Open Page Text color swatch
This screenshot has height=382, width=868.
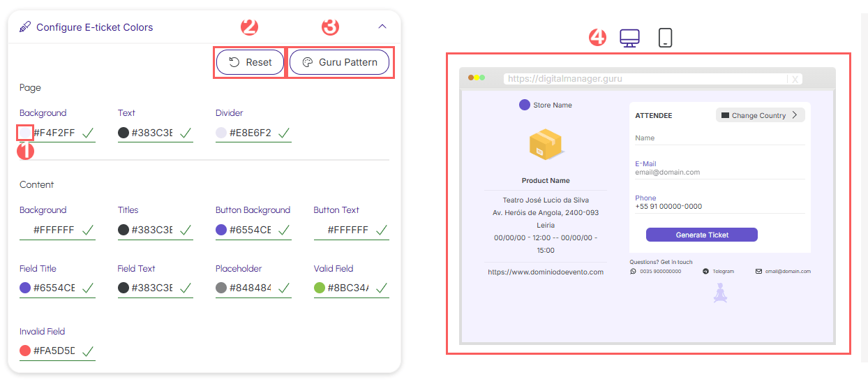coord(124,133)
